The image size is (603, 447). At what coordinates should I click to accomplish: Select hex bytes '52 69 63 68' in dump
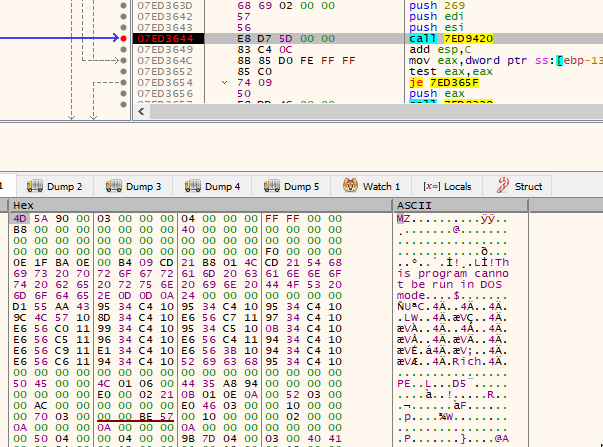tap(220, 362)
